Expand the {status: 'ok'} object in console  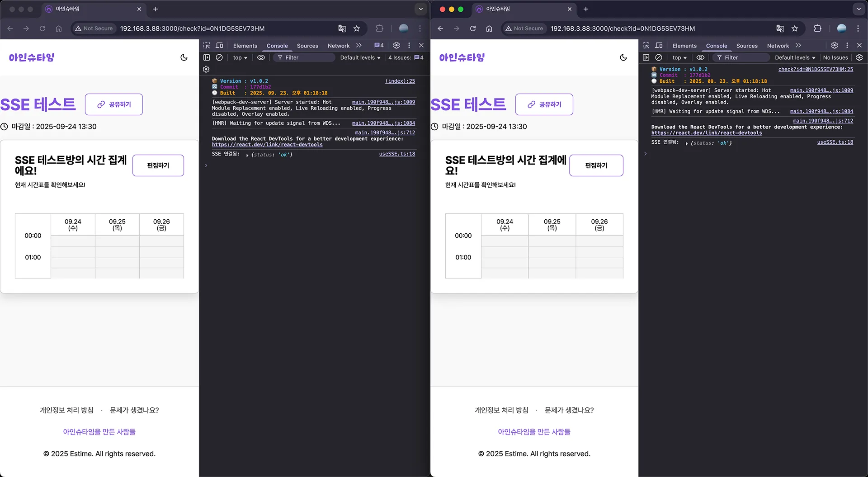pyautogui.click(x=248, y=154)
